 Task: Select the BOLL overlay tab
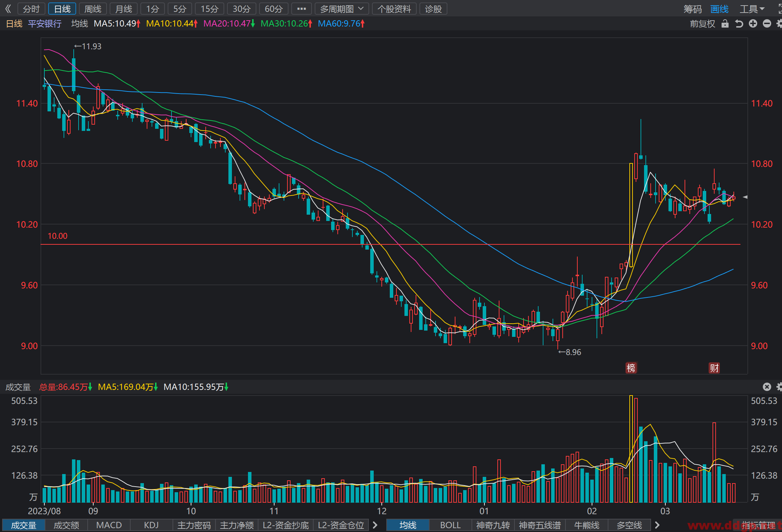pyautogui.click(x=450, y=525)
